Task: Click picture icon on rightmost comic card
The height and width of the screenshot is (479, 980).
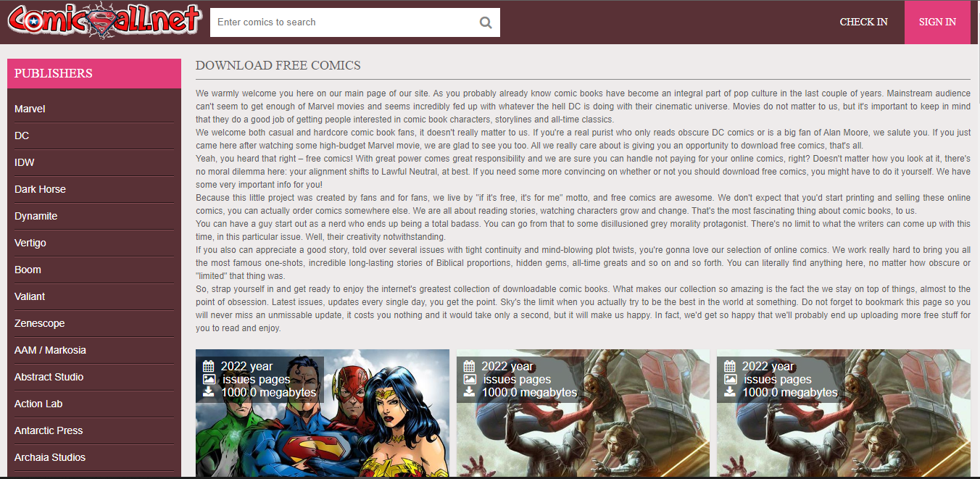Action: [731, 379]
